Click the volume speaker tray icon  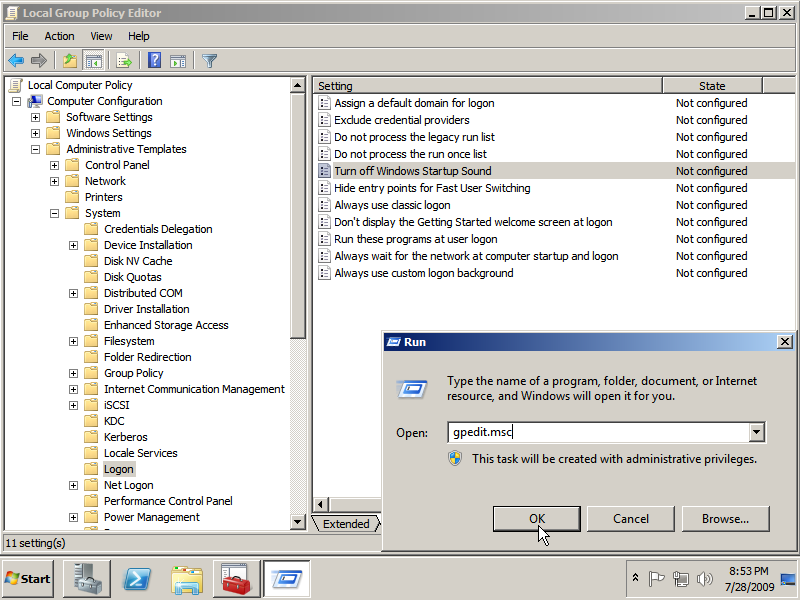click(705, 579)
